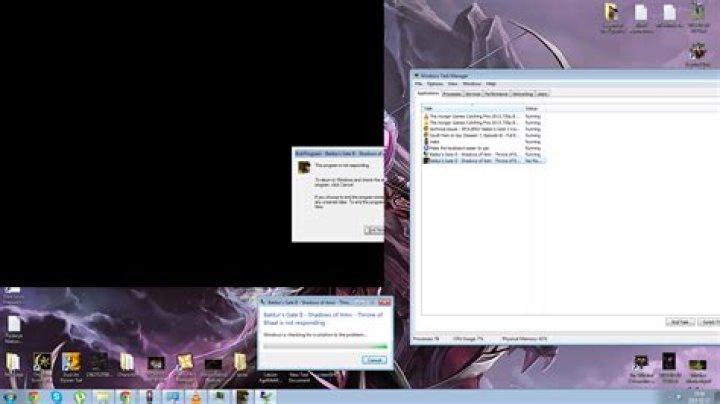Image resolution: width=720 pixels, height=404 pixels.
Task: Click the CPU Usage entry in the status bar
Action: [468, 339]
